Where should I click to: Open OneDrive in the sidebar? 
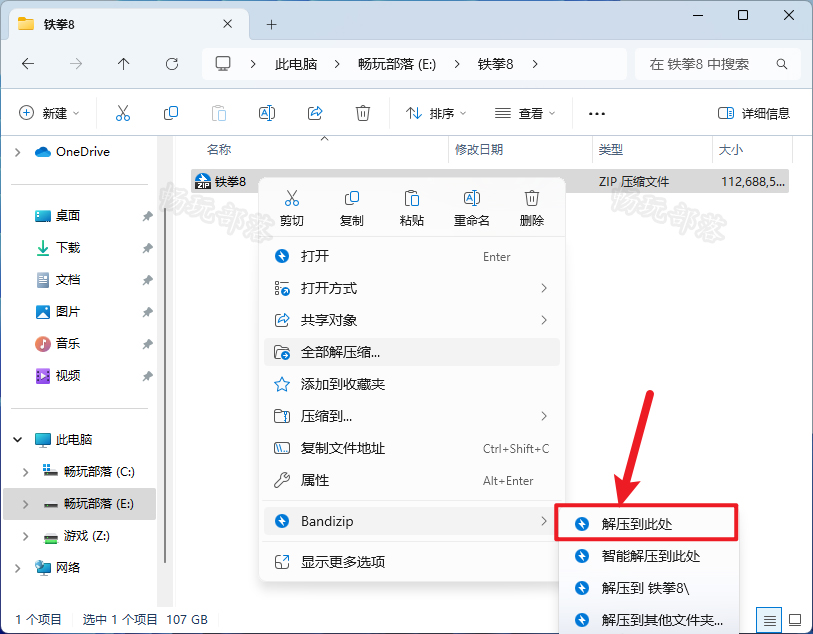[73, 152]
